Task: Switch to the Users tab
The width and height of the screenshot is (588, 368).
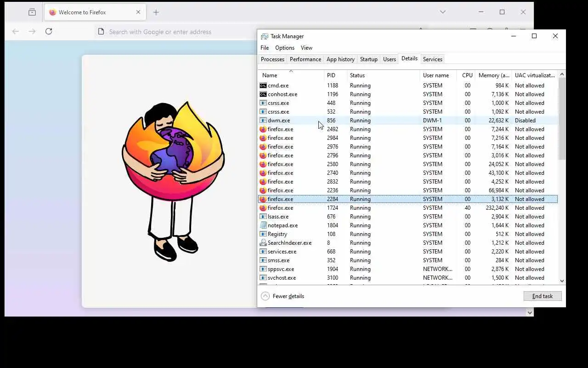Action: [x=390, y=59]
